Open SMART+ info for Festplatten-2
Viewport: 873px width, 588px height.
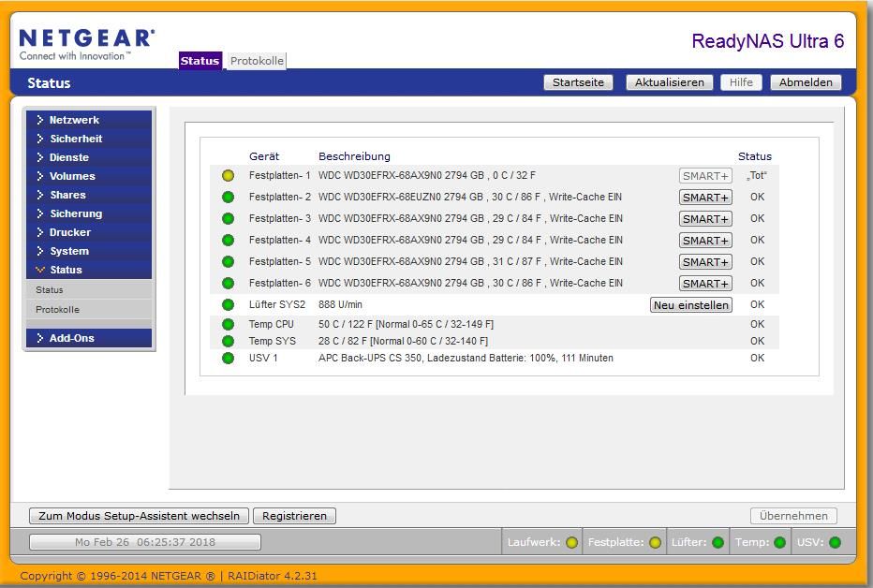click(705, 198)
